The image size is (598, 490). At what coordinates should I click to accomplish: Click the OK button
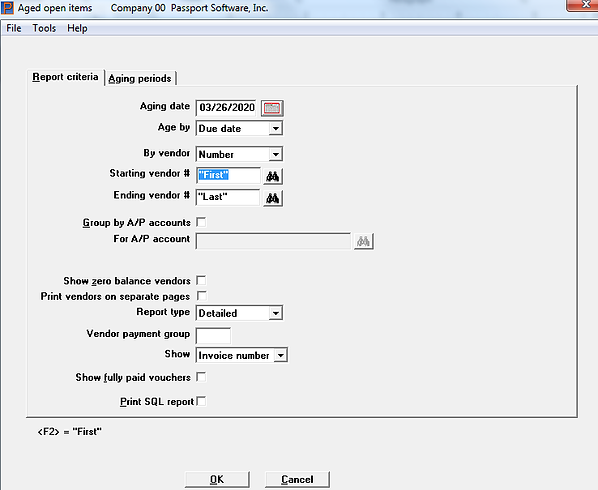pos(217,479)
